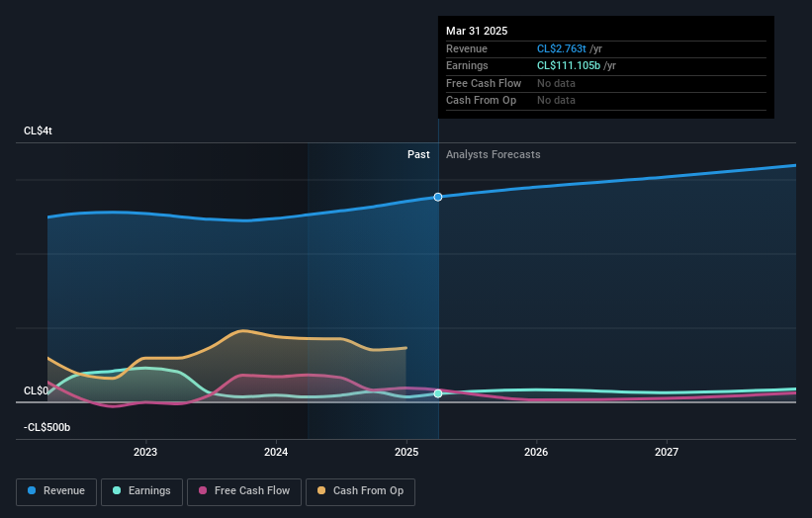Click the earnings data point at Mar 2025
This screenshot has height=518, width=812.
[x=438, y=393]
